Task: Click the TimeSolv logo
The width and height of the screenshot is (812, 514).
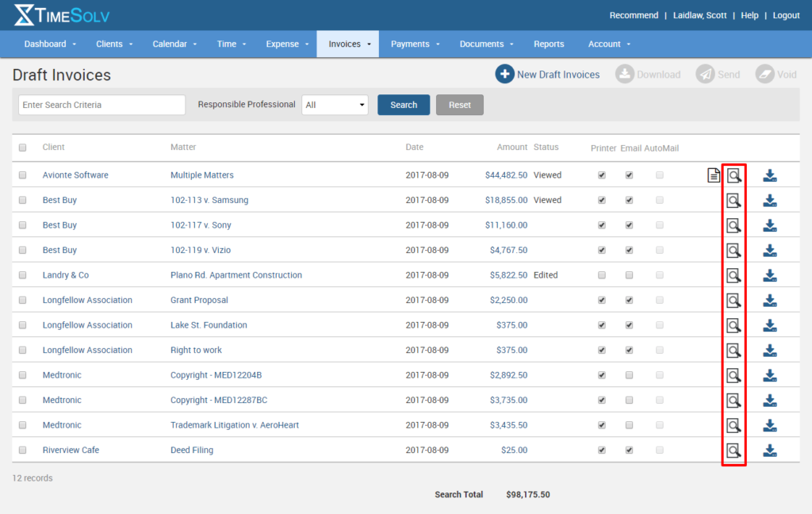Action: 61,14
